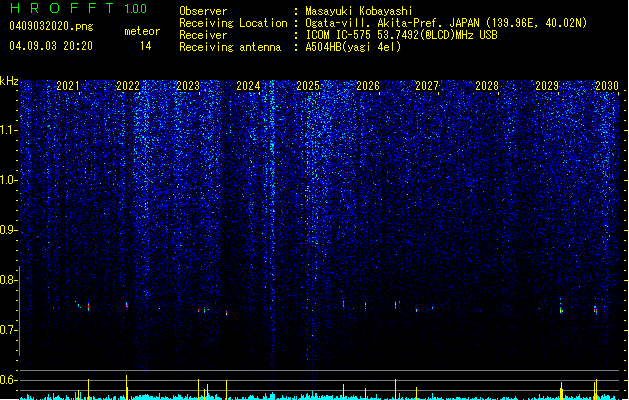Click the 2030 time axis label
This screenshot has height=400, width=629.
607,85
